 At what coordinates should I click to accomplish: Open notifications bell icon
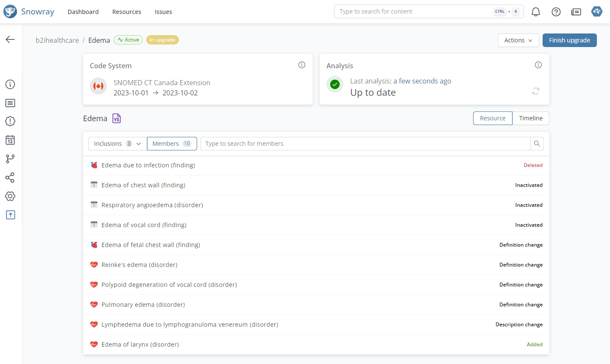(536, 12)
